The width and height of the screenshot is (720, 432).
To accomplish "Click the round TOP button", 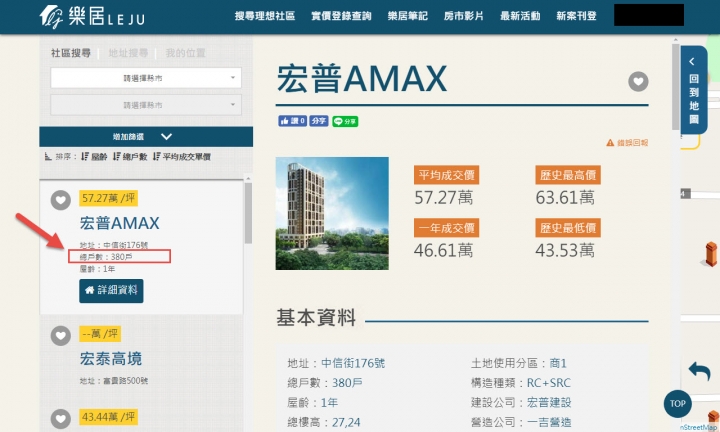I will [678, 404].
